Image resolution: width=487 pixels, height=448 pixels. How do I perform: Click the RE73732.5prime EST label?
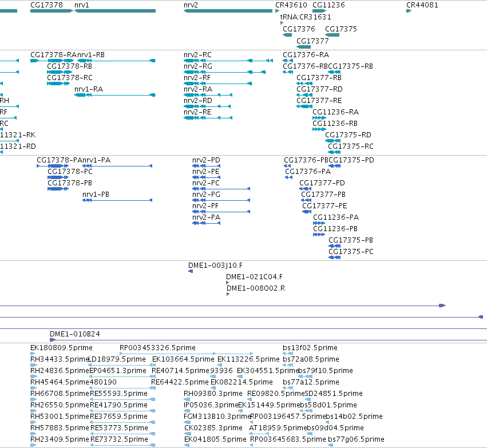tap(119, 439)
